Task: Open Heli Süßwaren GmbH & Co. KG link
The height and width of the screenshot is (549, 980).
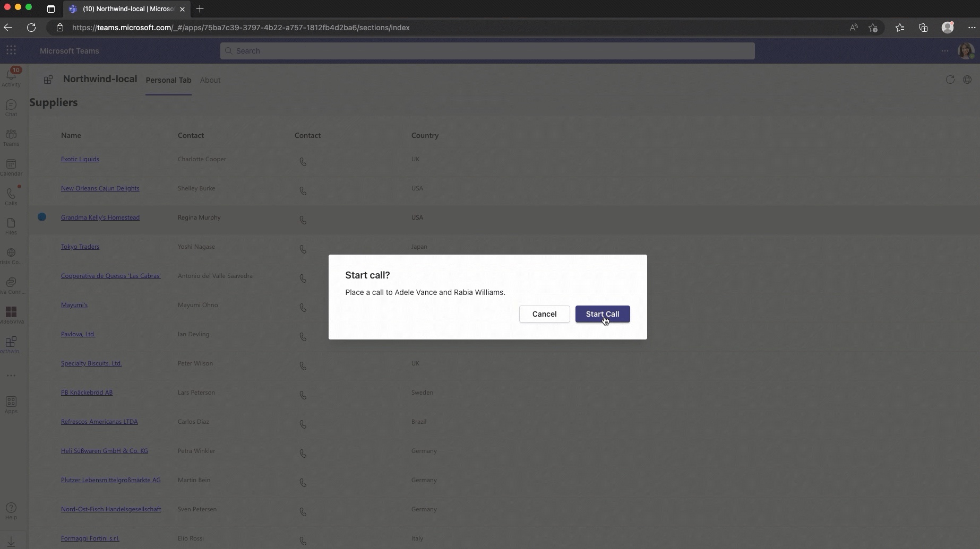Action: click(104, 451)
